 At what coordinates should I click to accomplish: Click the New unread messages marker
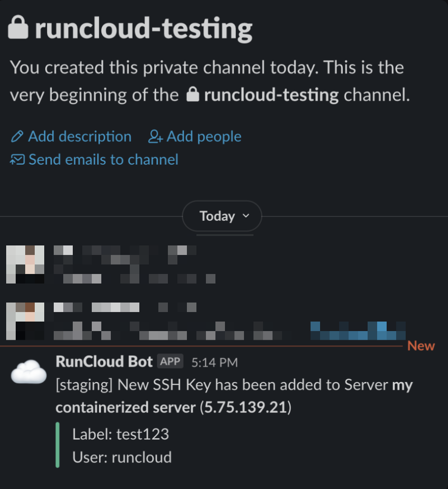point(421,346)
